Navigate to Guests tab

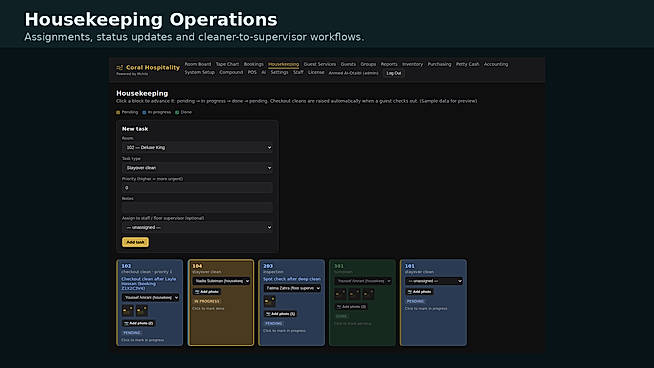tap(348, 64)
